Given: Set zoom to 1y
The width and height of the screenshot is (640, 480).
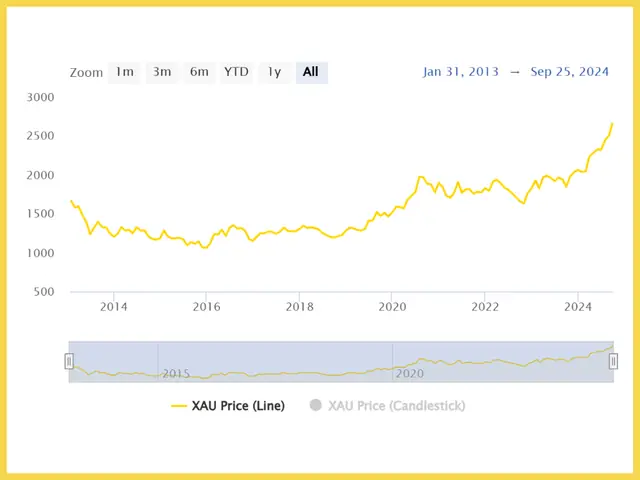Looking at the screenshot, I should (x=274, y=73).
